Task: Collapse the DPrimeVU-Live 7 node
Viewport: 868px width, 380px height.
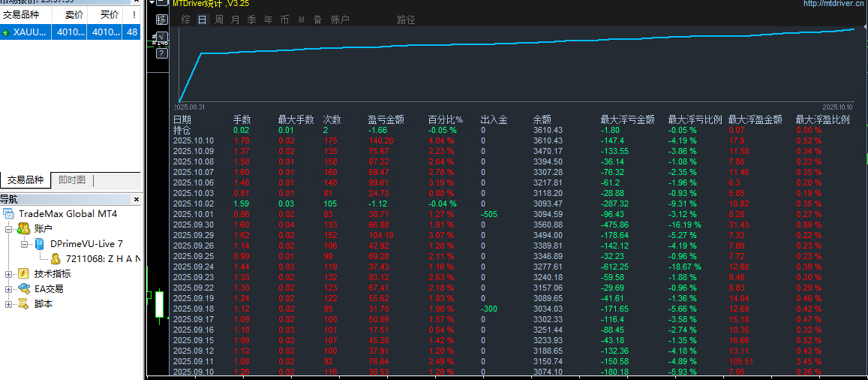Action: 24,244
